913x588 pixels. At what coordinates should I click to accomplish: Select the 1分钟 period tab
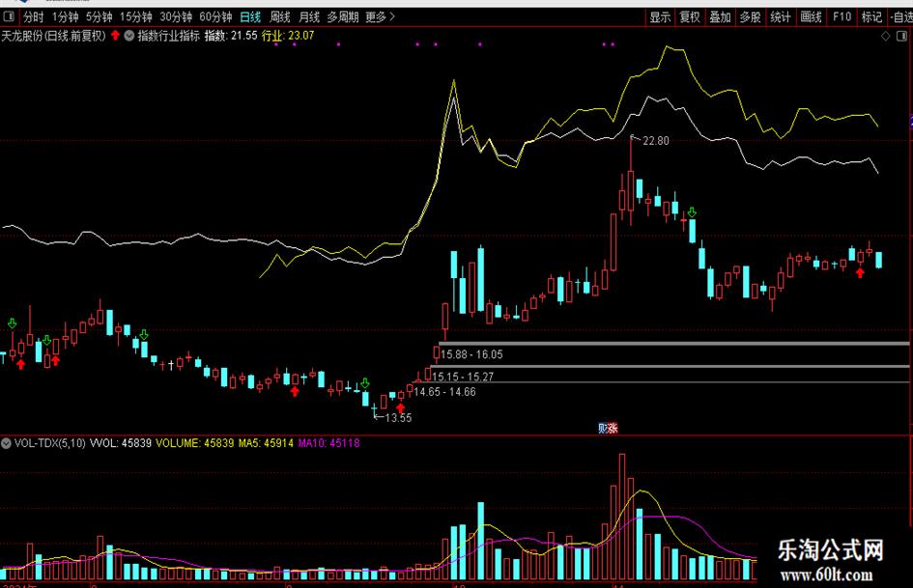click(65, 17)
